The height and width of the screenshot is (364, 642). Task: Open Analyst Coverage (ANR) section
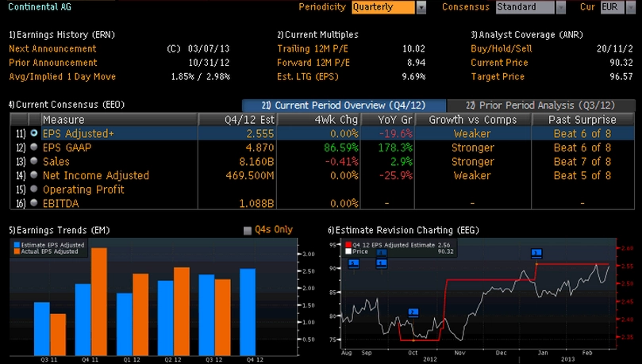click(x=527, y=35)
